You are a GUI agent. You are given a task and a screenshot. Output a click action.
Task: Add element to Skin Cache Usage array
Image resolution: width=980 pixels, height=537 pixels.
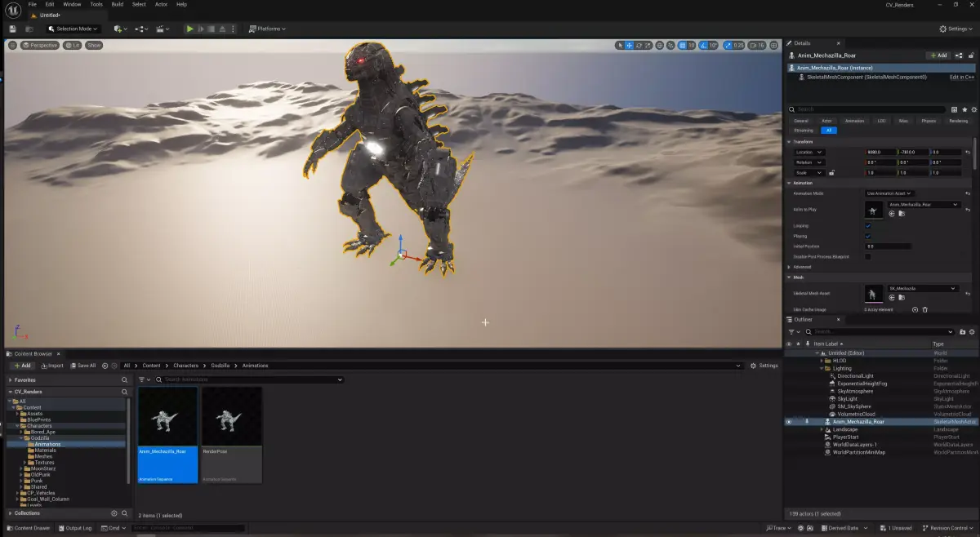(x=915, y=310)
